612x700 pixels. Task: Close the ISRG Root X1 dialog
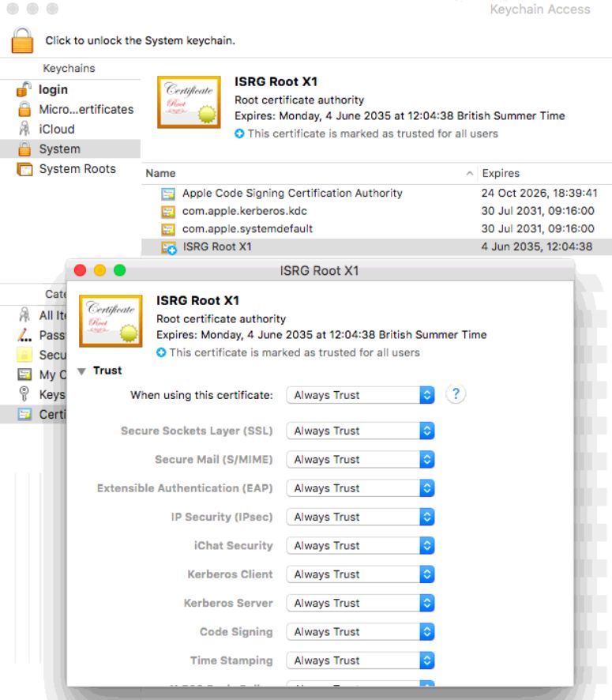81,270
